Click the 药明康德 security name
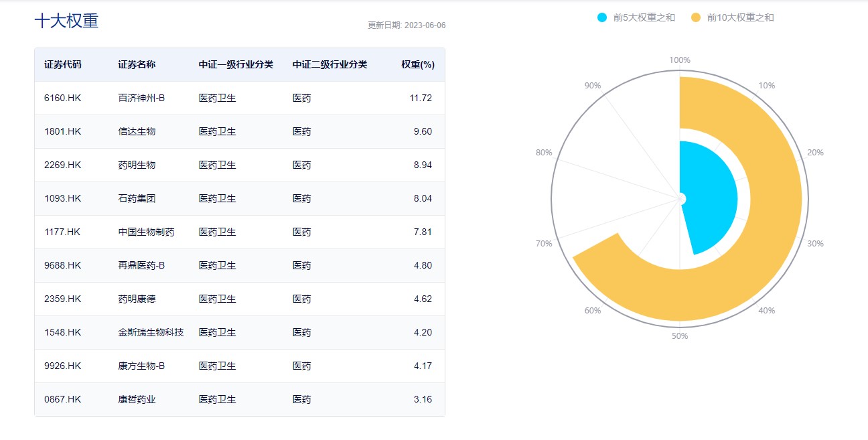This screenshot has height=440, width=868. (137, 299)
